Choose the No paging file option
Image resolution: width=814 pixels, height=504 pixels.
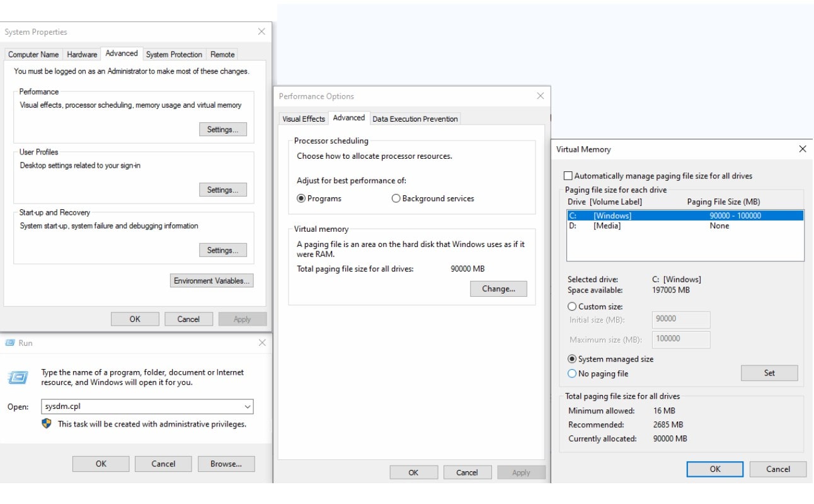tap(572, 373)
